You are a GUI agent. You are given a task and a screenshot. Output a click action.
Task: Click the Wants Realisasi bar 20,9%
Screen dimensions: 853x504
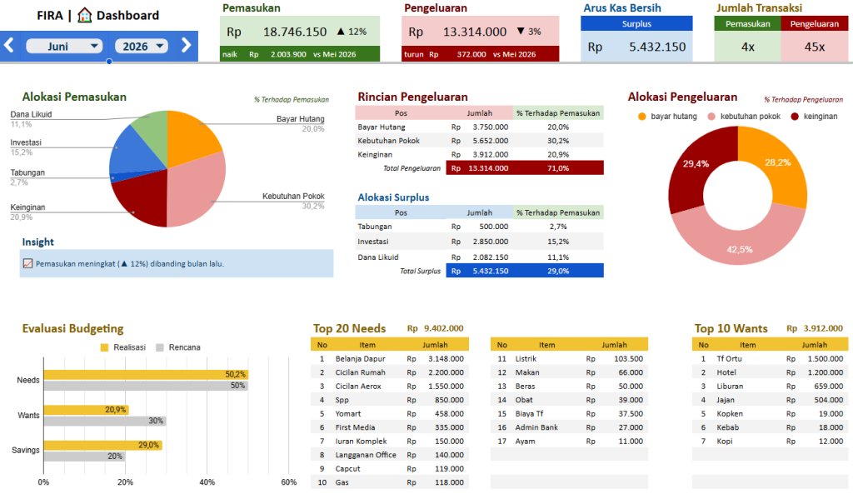[x=86, y=410]
